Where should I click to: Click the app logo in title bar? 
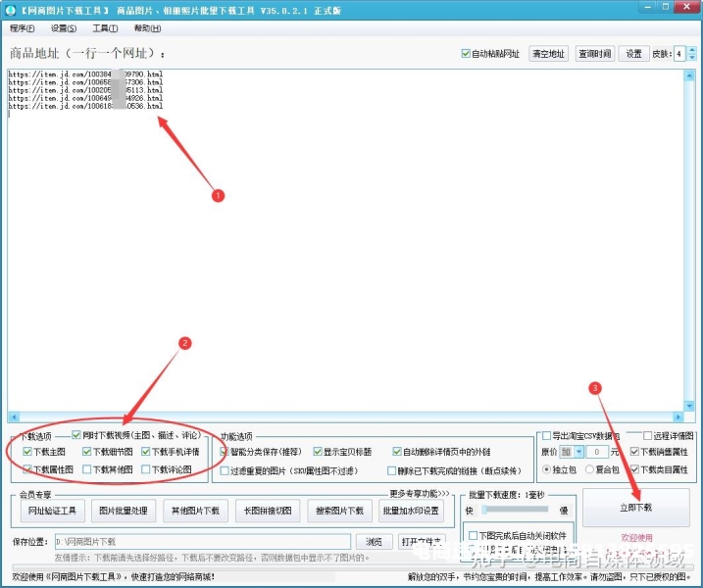pos(11,11)
